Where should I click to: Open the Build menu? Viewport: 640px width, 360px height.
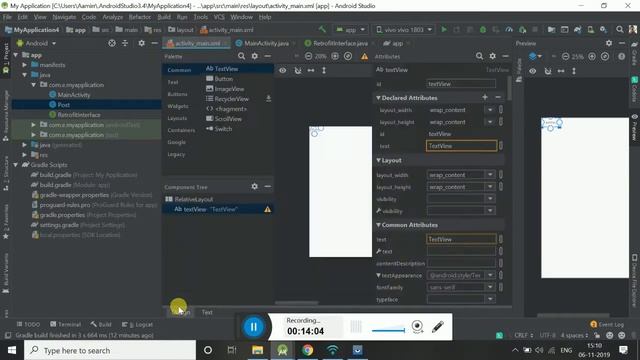tap(164, 17)
